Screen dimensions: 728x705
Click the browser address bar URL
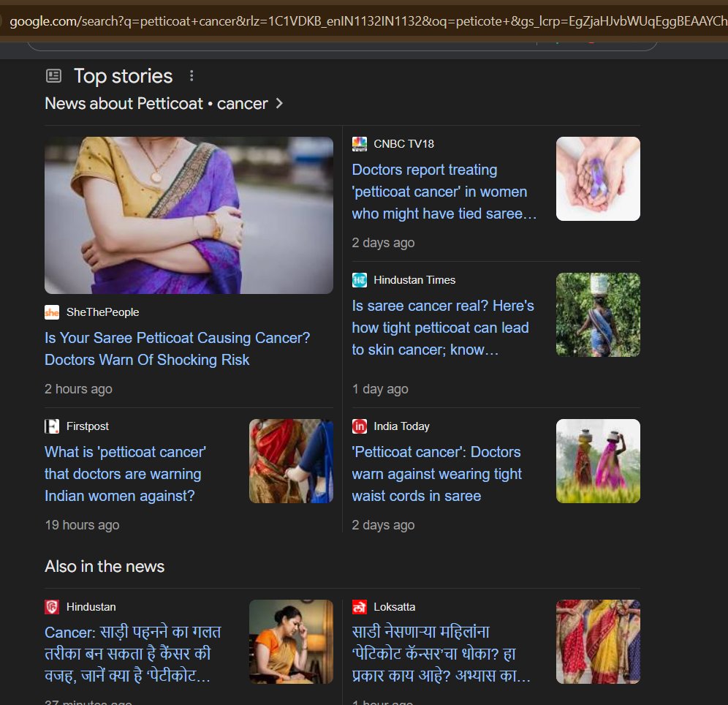368,21
